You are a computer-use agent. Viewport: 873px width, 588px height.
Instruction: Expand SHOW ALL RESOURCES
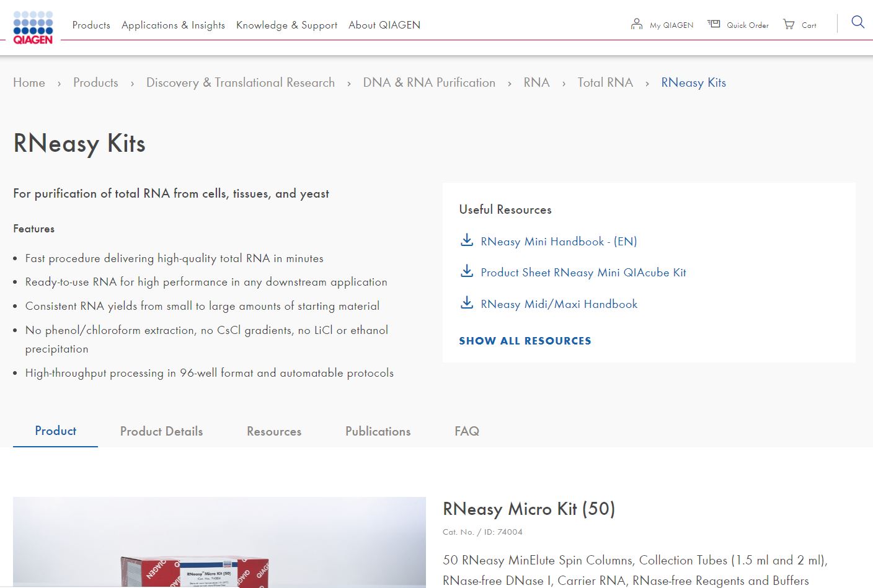point(525,341)
